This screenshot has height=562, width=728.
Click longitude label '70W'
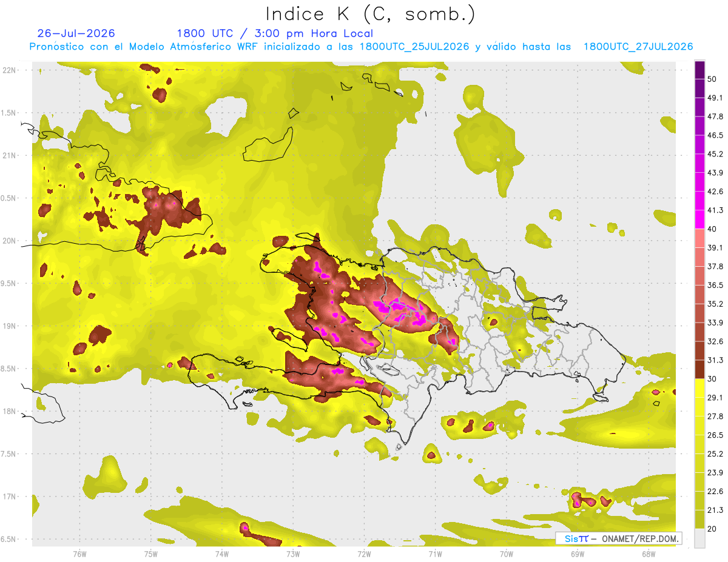(x=506, y=554)
